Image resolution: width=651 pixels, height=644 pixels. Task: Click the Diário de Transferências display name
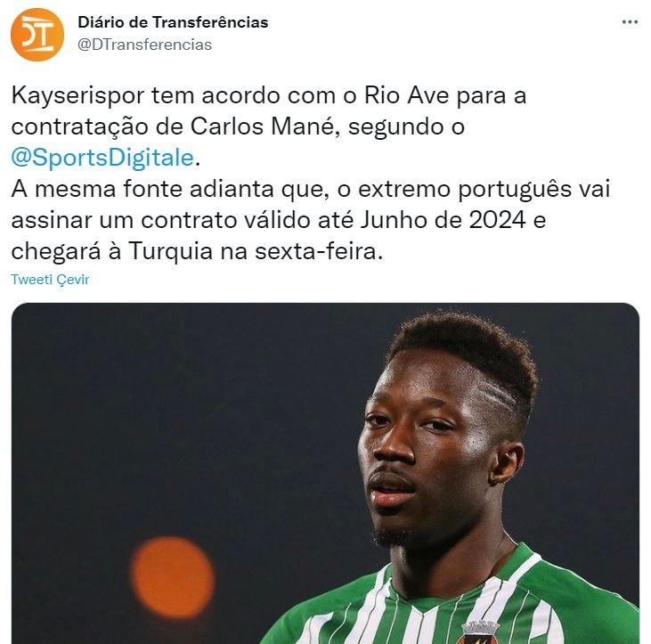173,22
